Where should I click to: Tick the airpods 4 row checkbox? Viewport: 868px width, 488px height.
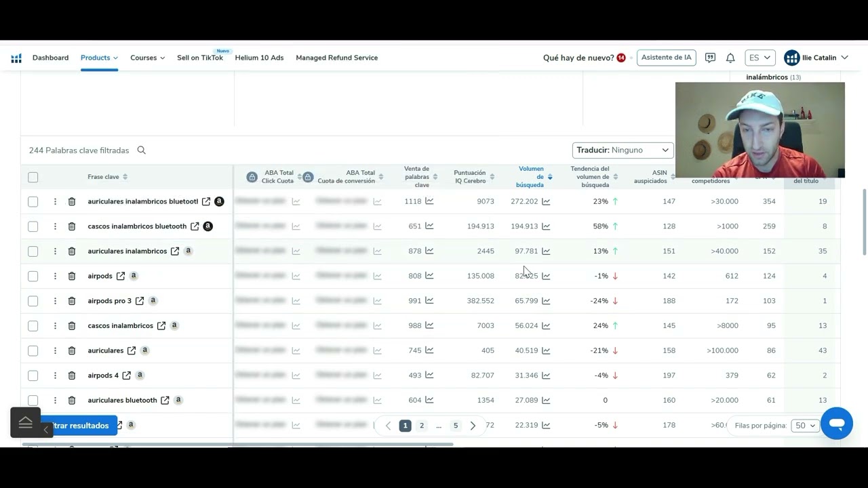pyautogui.click(x=33, y=375)
